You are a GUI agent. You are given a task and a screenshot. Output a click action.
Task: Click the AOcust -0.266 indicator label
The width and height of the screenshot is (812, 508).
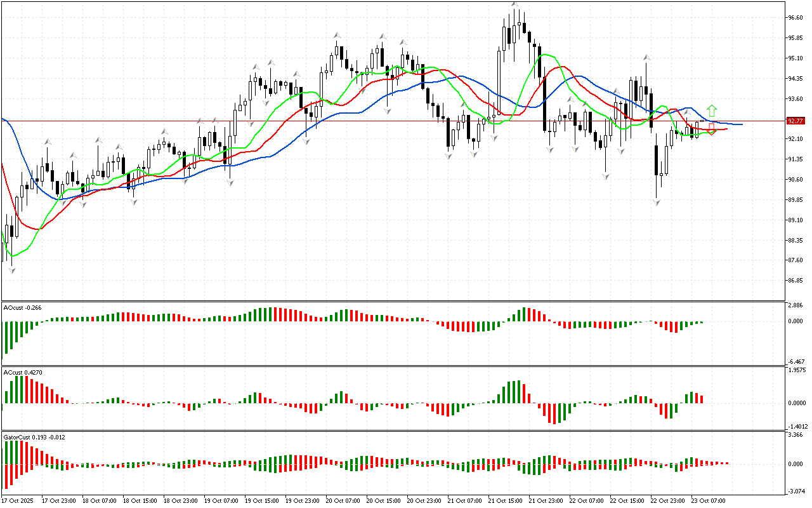point(23,307)
